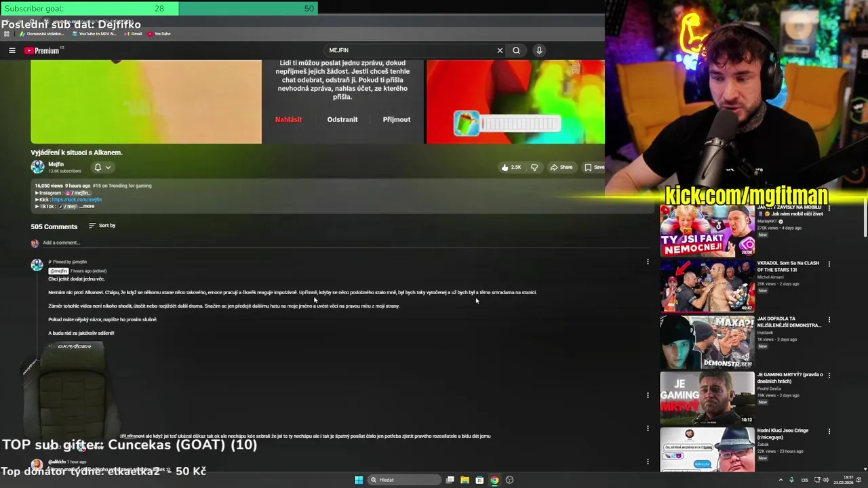Image resolution: width=868 pixels, height=488 pixels.
Task: Switch to Chrome on taskbar
Action: click(x=494, y=480)
